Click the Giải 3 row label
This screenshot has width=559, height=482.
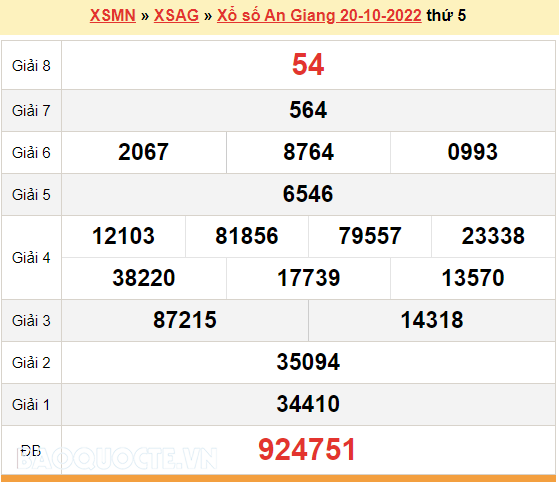[x=31, y=321]
